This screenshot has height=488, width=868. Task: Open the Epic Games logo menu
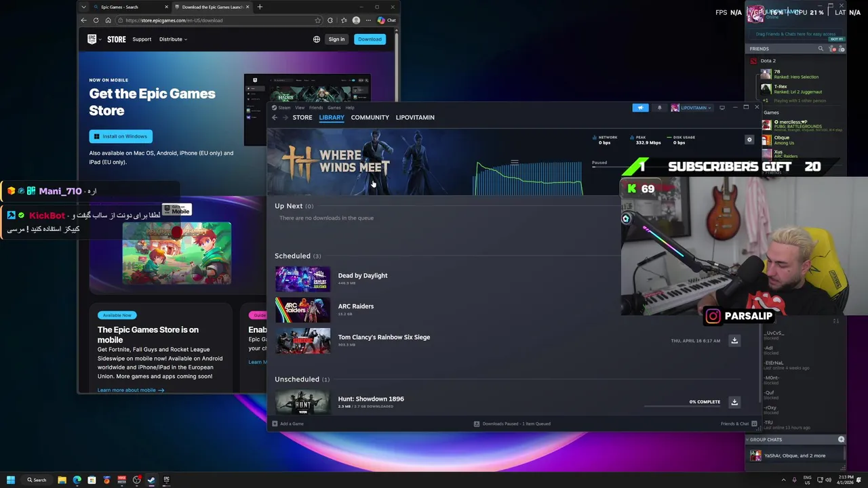(x=95, y=39)
